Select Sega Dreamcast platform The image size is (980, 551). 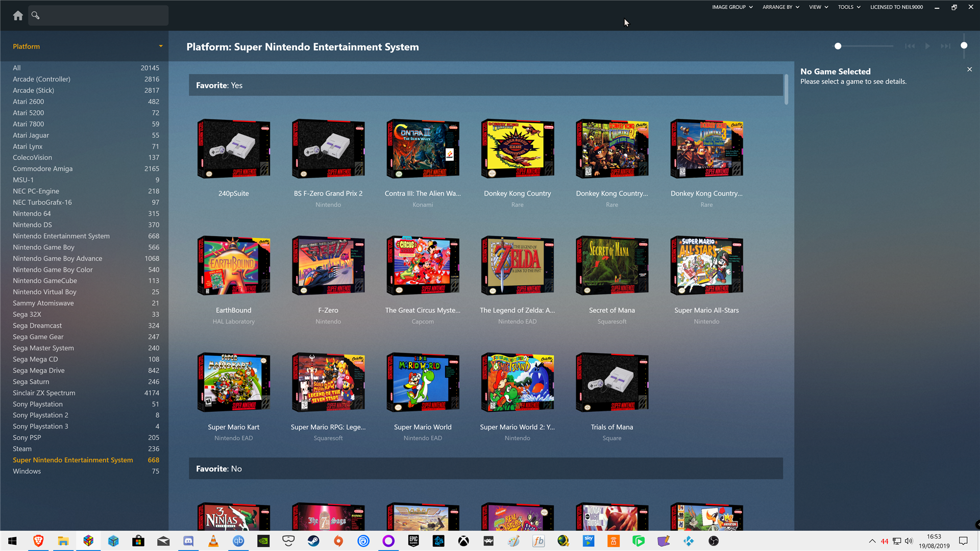86,325
